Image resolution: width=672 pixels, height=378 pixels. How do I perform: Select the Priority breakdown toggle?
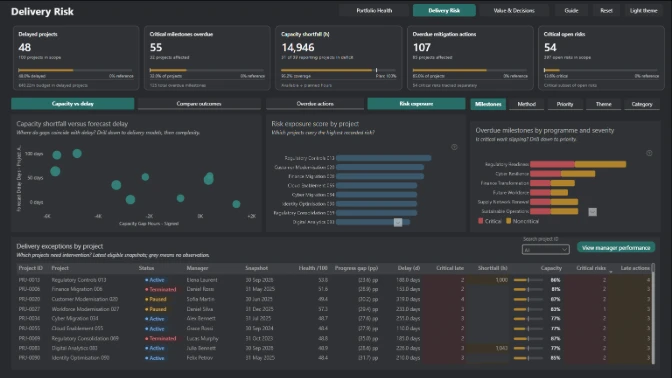565,104
